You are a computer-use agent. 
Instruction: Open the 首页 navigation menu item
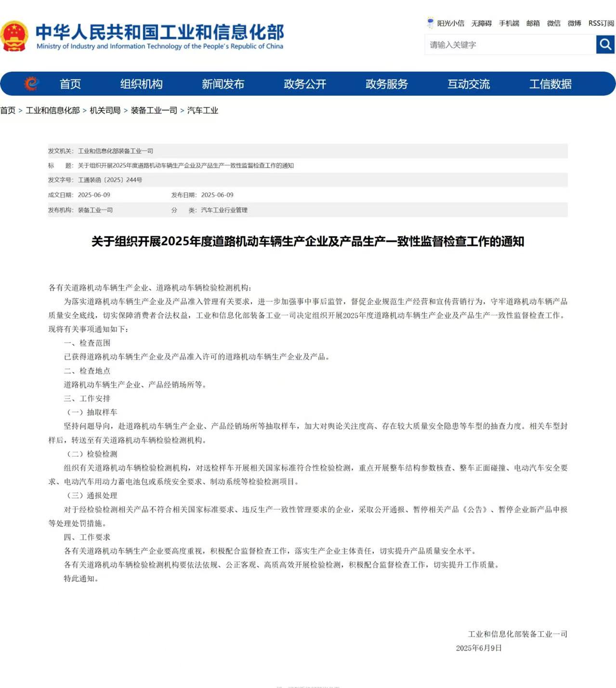pyautogui.click(x=70, y=84)
